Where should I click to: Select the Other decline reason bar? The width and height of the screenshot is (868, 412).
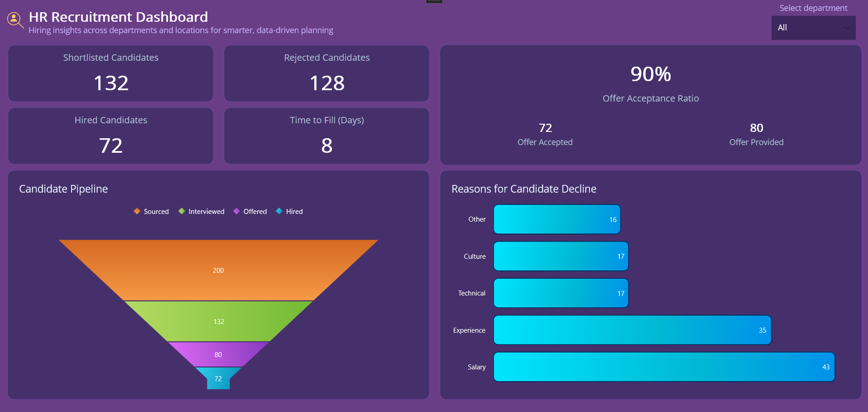pos(557,219)
